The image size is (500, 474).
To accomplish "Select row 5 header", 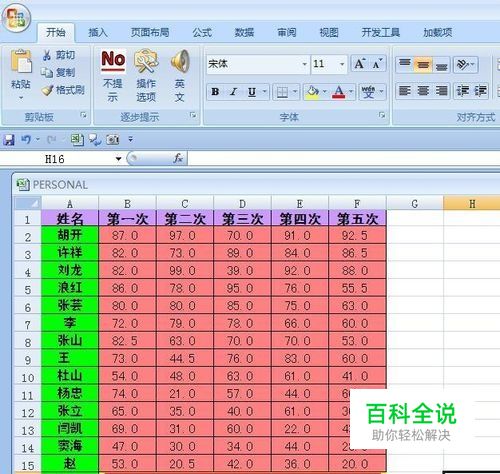I will tap(28, 289).
